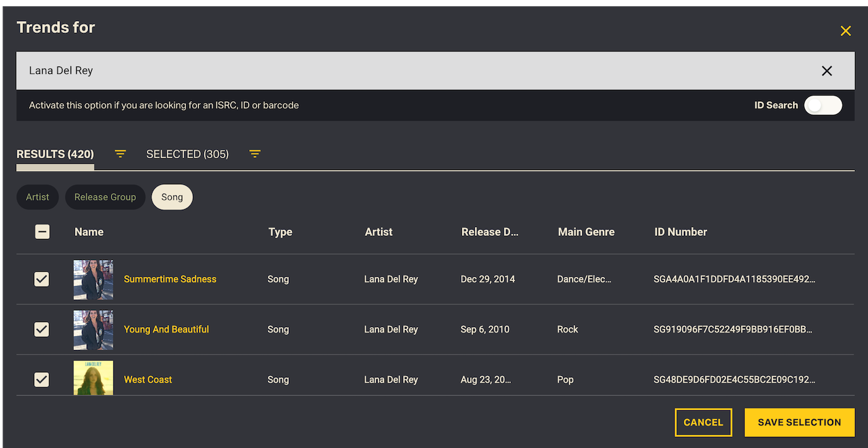Image resolution: width=868 pixels, height=448 pixels.
Task: Open filter icon next to Selected tab
Action: pyautogui.click(x=255, y=154)
